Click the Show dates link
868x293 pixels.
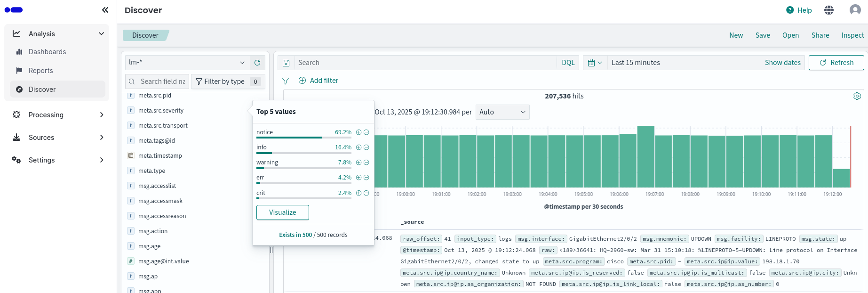(782, 63)
